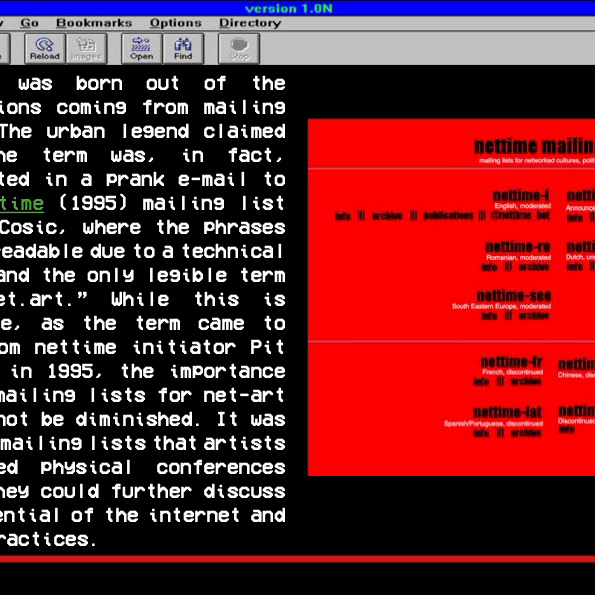This screenshot has height=595, width=595.
Task: Click 'info' under nettime-lat Spanish/Portuguese list
Action: coord(481,433)
